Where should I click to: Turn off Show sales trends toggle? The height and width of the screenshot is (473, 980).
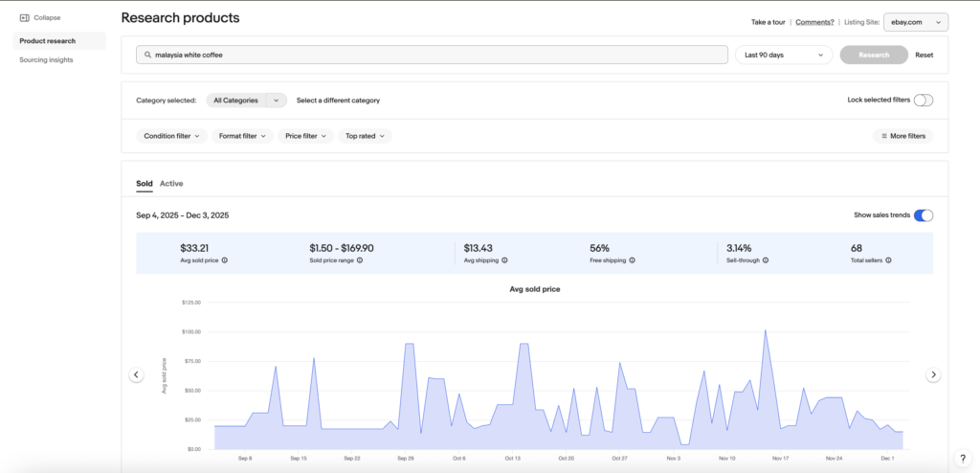pyautogui.click(x=923, y=215)
